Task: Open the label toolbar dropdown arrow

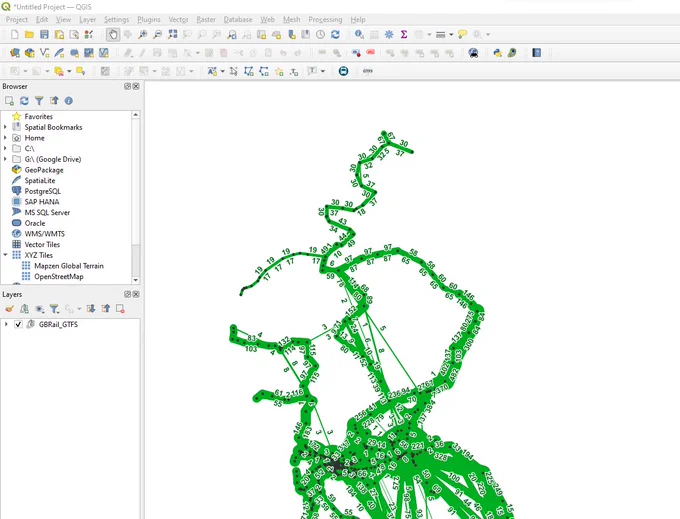Action: [x=222, y=71]
